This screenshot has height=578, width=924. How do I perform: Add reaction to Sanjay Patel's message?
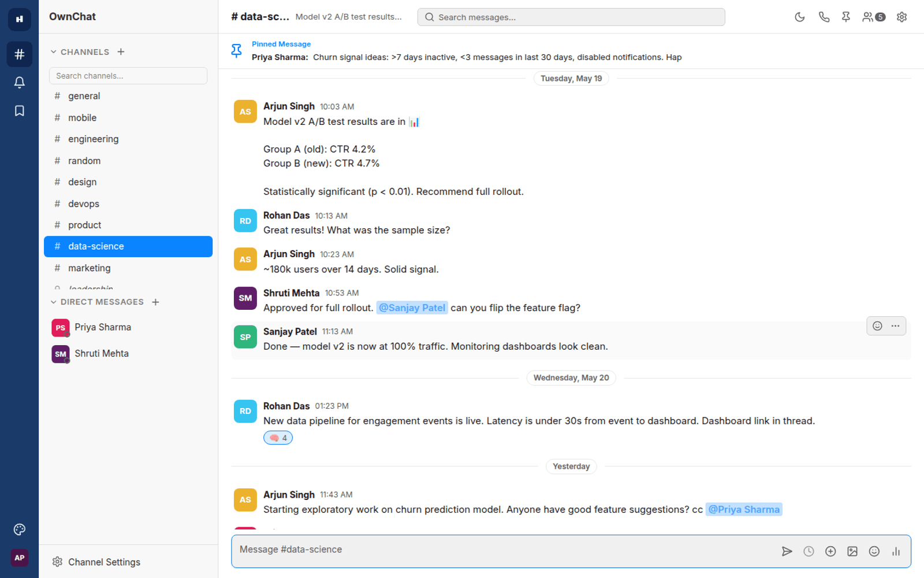877,326
